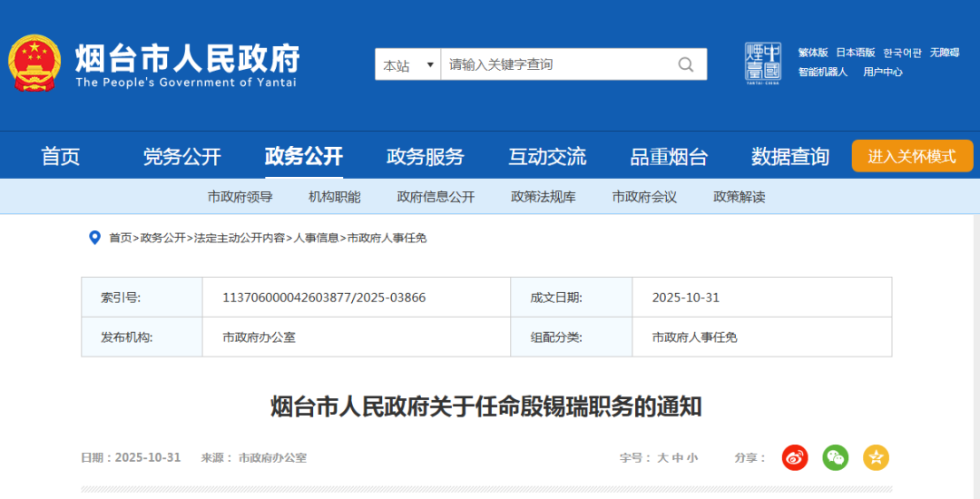Click the search magnifier icon
Image resolution: width=980 pixels, height=499 pixels.
[x=686, y=64]
